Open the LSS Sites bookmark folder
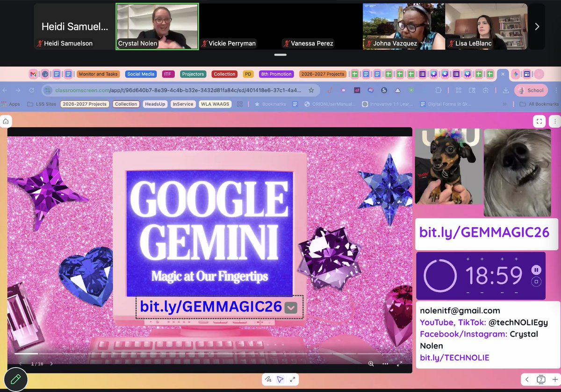 point(42,104)
